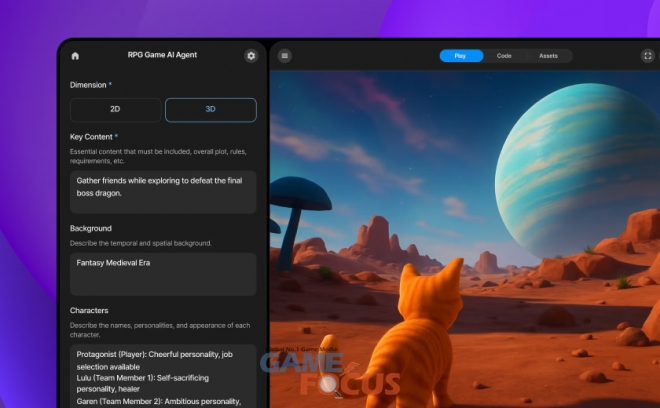Click the Dimension label

click(x=88, y=85)
